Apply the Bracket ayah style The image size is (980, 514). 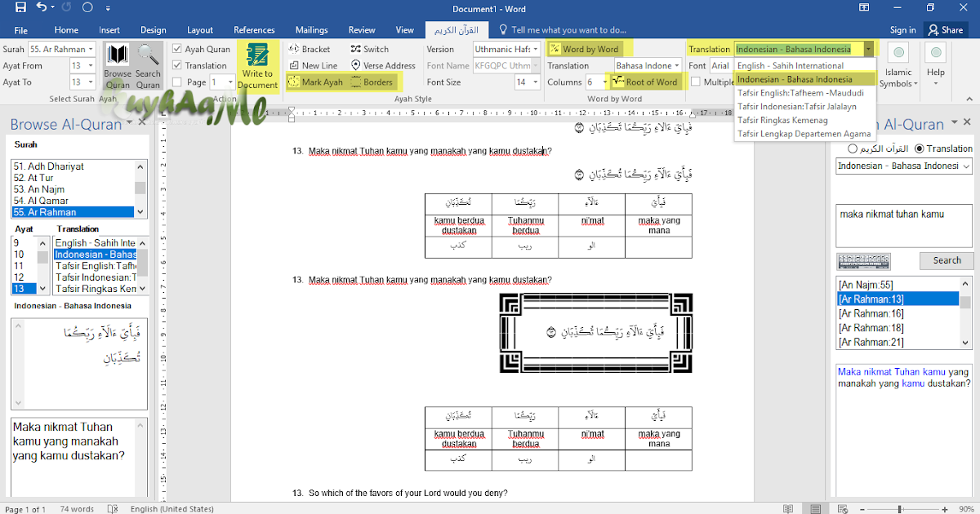310,49
